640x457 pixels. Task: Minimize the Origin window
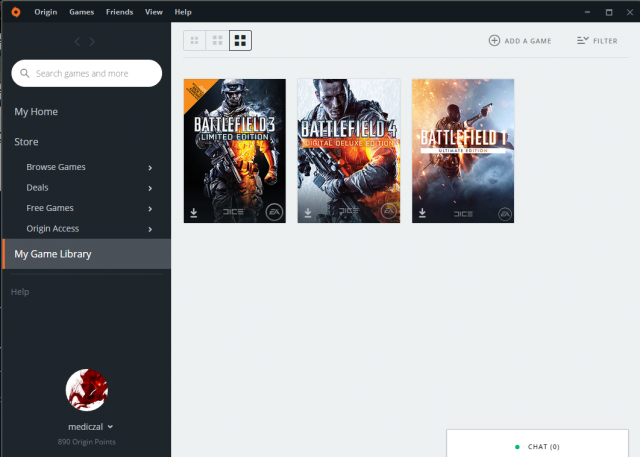(x=587, y=12)
